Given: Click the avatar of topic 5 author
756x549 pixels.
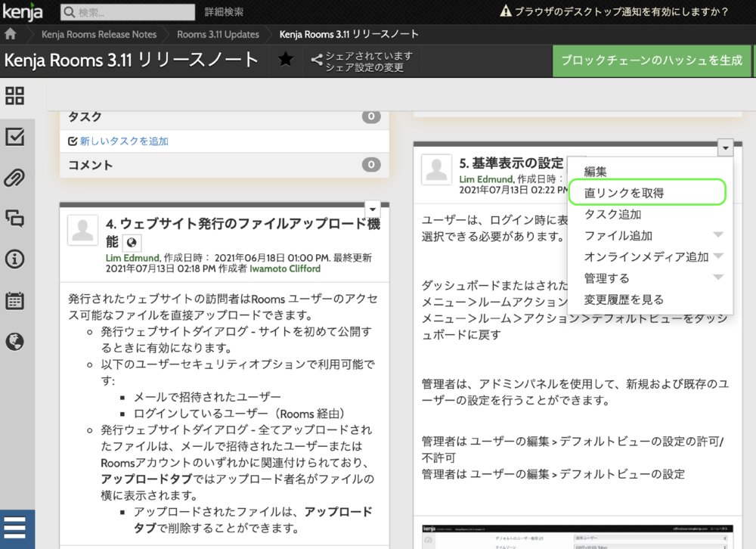Looking at the screenshot, I should (x=437, y=169).
